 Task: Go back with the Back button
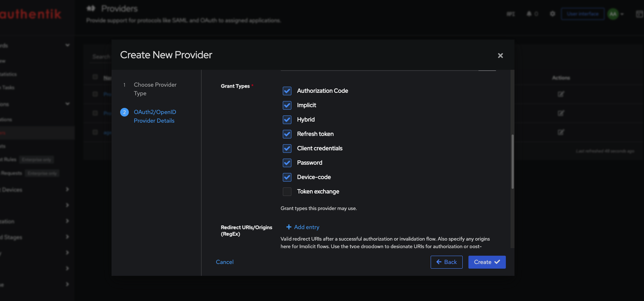[x=446, y=262]
